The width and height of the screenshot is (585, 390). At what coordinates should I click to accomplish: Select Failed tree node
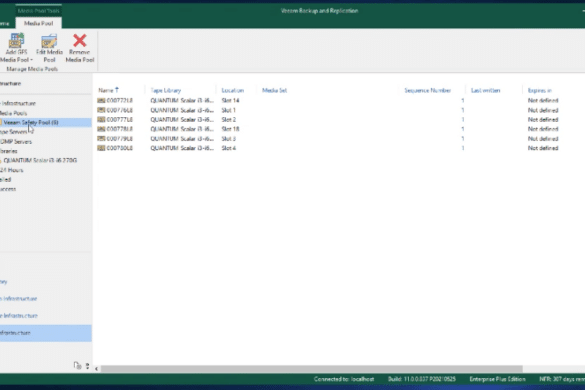[x=6, y=180]
